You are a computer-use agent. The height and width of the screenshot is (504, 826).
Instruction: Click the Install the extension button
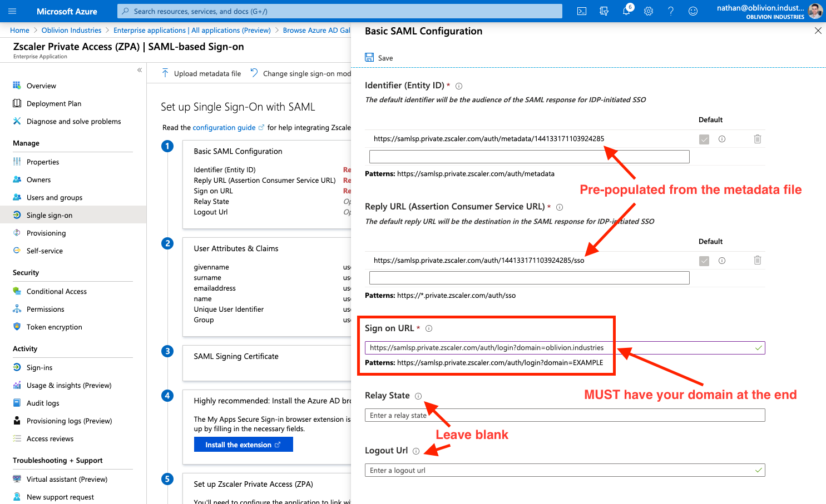(243, 445)
